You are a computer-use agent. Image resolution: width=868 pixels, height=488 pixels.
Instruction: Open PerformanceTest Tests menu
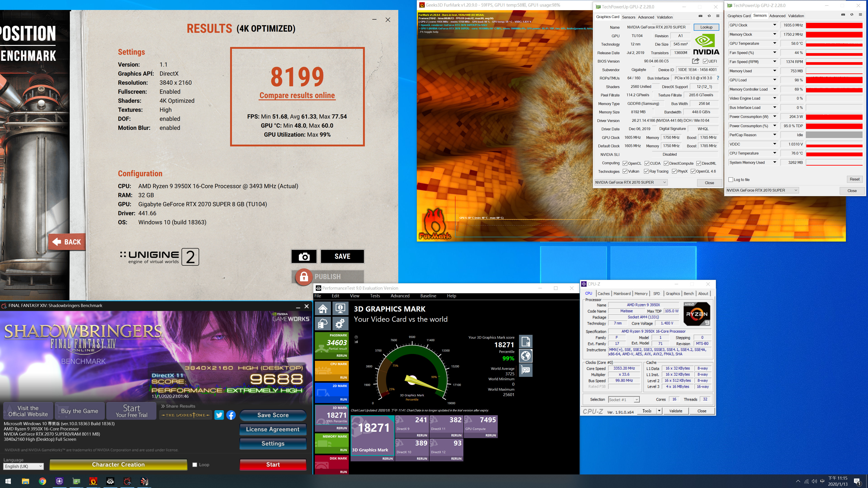click(375, 296)
